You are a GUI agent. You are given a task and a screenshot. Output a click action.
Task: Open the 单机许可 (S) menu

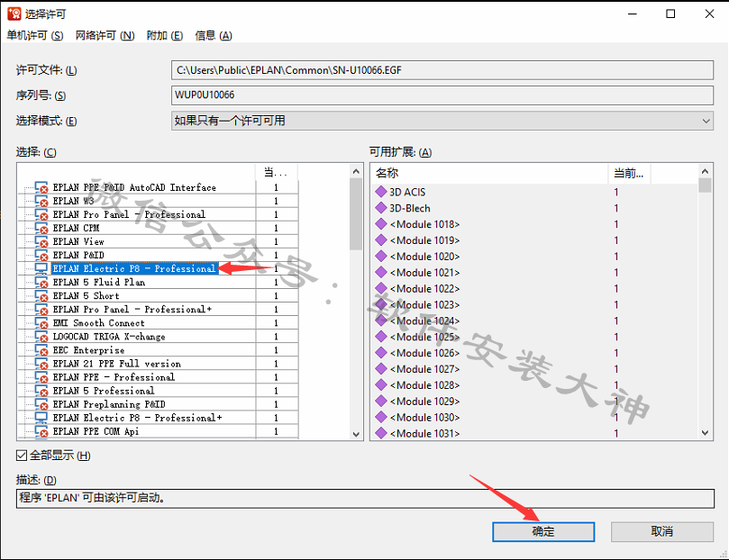tap(35, 35)
